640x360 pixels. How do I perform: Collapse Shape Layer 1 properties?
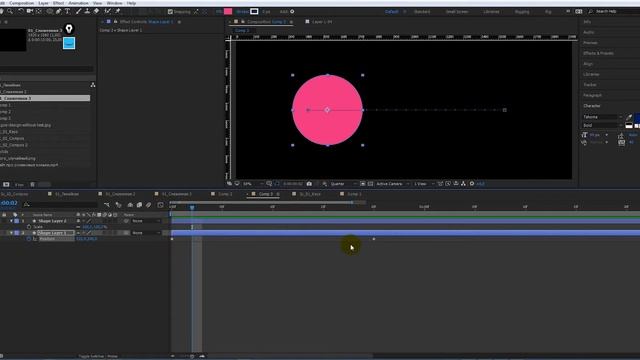(x=11, y=233)
